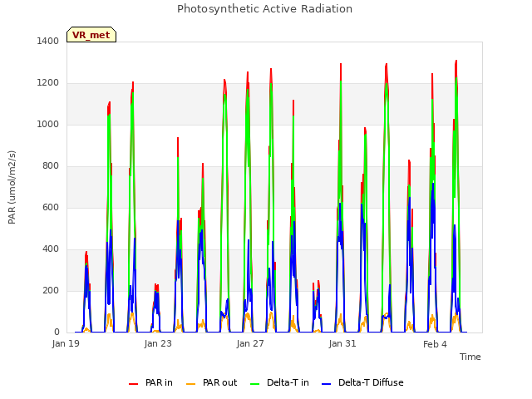Click the 400 y-axis label
This screenshot has width=532, height=399.
click(51, 249)
